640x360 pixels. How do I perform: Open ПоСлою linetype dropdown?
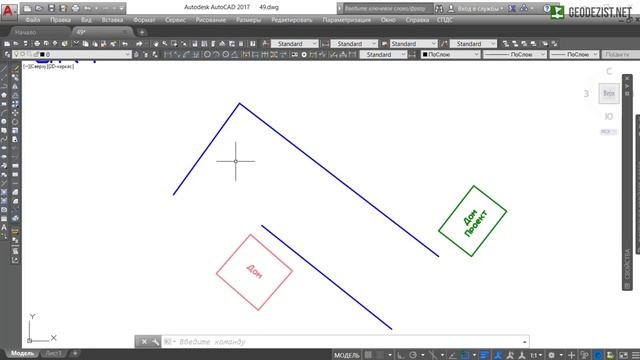point(514,54)
